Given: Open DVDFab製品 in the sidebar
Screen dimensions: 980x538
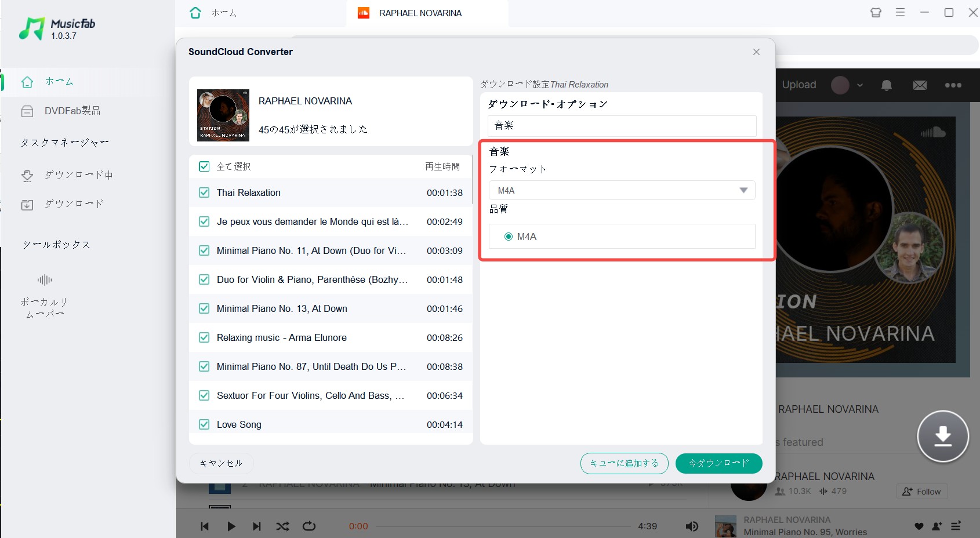Looking at the screenshot, I should (x=72, y=111).
